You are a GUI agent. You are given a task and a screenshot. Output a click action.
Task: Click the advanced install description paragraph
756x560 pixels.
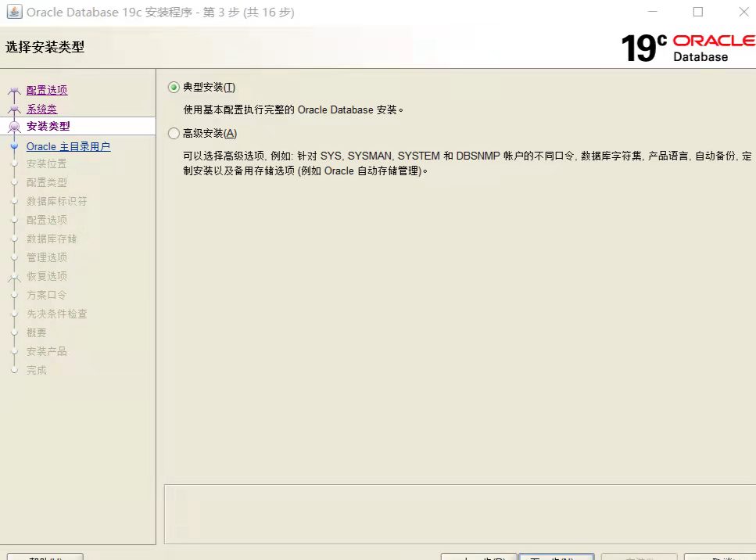click(x=468, y=163)
